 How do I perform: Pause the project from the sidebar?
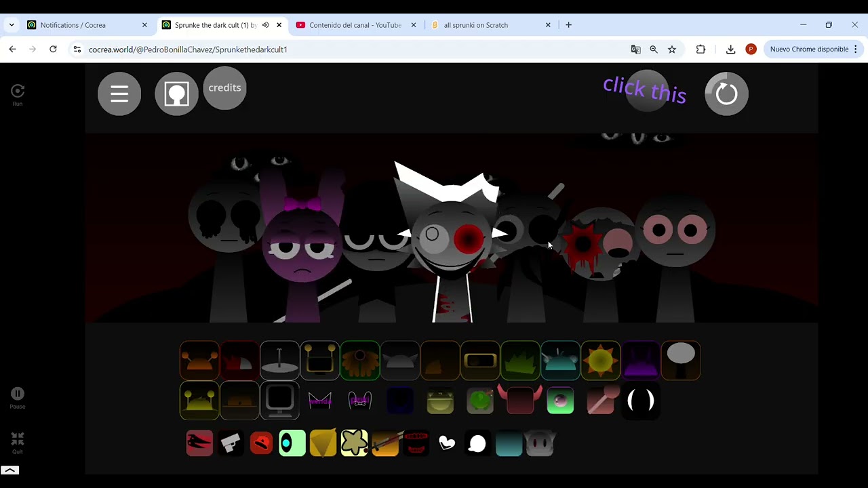pyautogui.click(x=18, y=398)
